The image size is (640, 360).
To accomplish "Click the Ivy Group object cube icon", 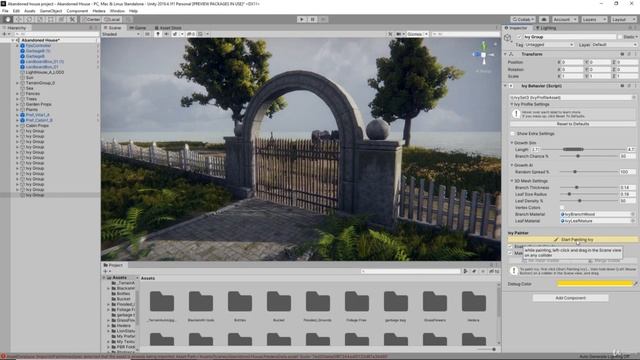I will click(508, 38).
